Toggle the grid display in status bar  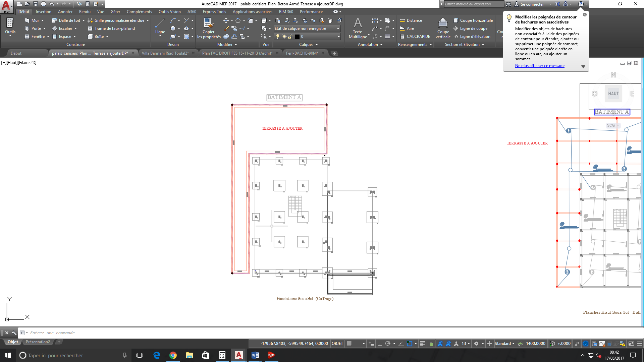coord(349,344)
